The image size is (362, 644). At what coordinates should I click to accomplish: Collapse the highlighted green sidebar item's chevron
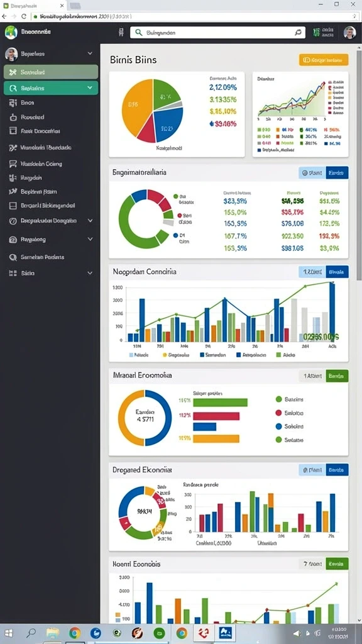(90, 88)
